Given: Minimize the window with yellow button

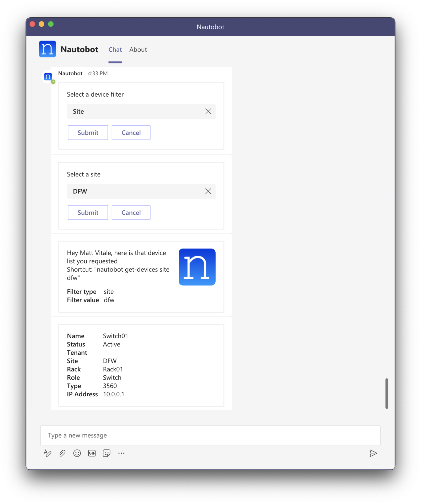Looking at the screenshot, I should [41, 24].
